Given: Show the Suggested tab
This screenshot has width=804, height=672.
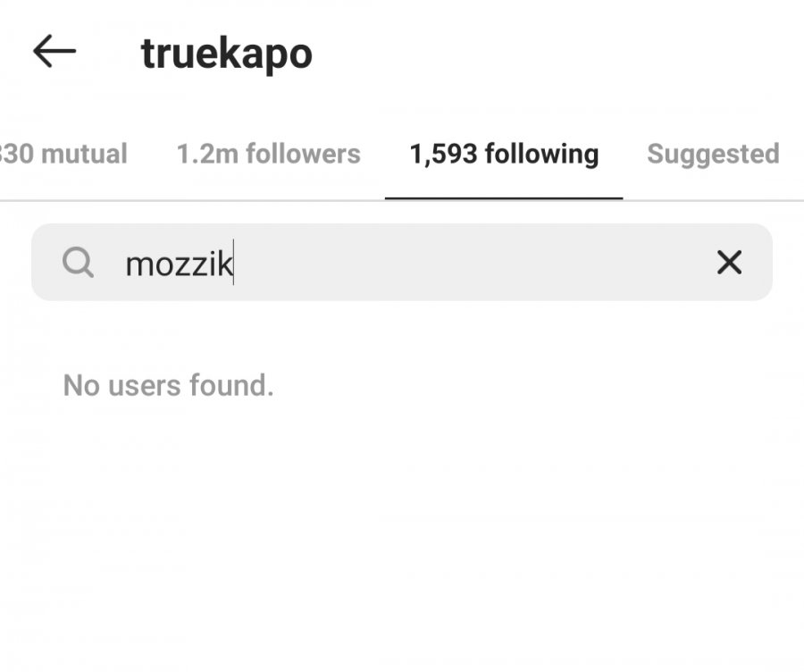Looking at the screenshot, I should coord(713,154).
